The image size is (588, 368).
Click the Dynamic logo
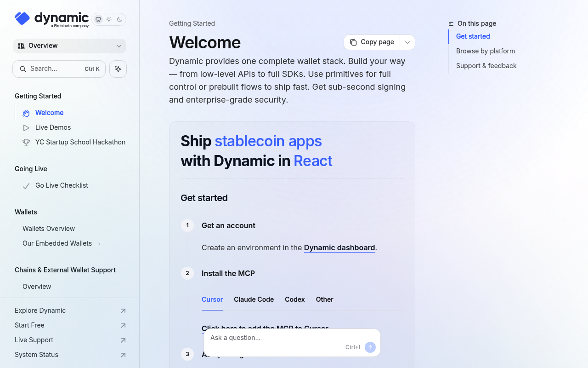[x=51, y=19]
